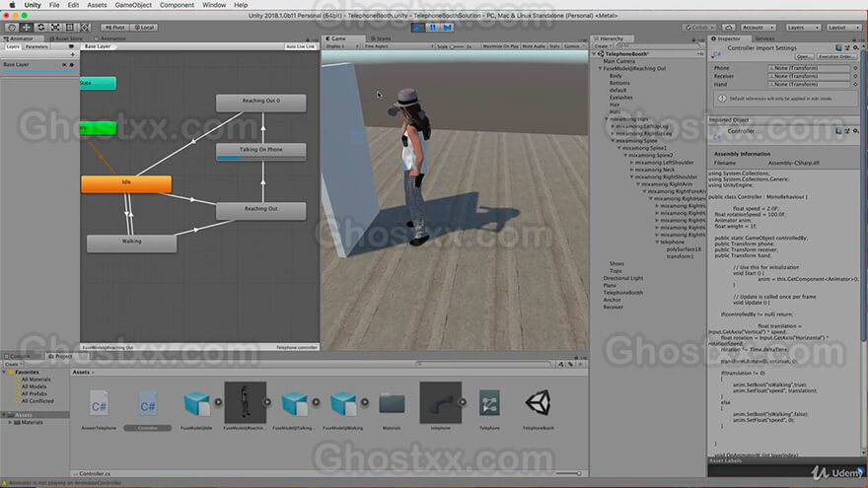Screen dimensions: 868x488
Task: Open the Display 1 dropdown
Action: pyautogui.click(x=341, y=46)
